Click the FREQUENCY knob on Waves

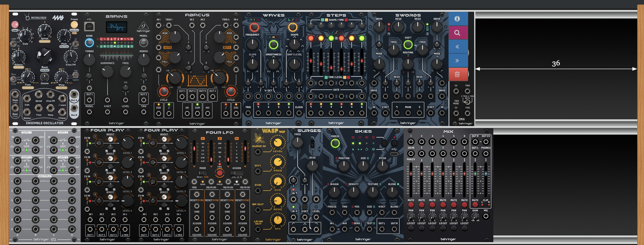point(254,45)
